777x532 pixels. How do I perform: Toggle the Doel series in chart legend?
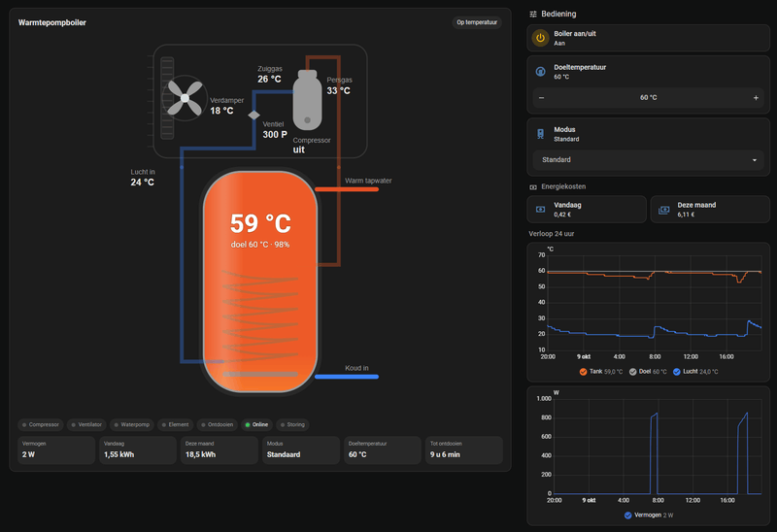[648, 372]
